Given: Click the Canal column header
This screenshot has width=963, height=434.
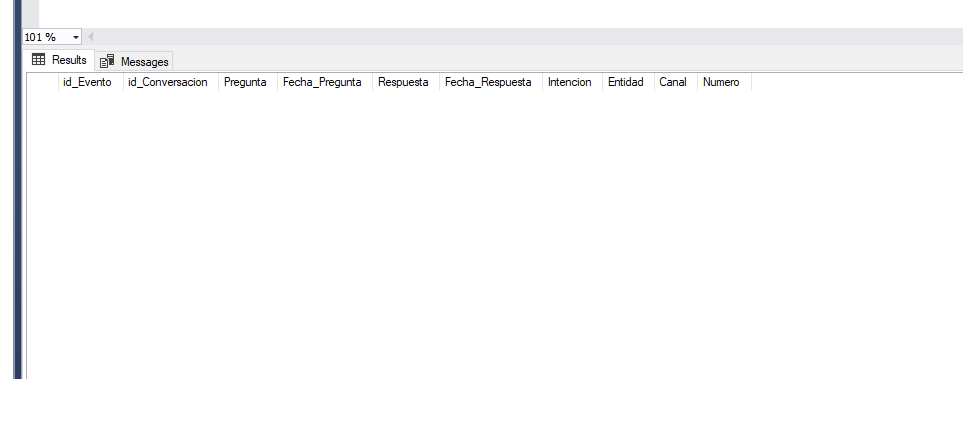Looking at the screenshot, I should (673, 82).
